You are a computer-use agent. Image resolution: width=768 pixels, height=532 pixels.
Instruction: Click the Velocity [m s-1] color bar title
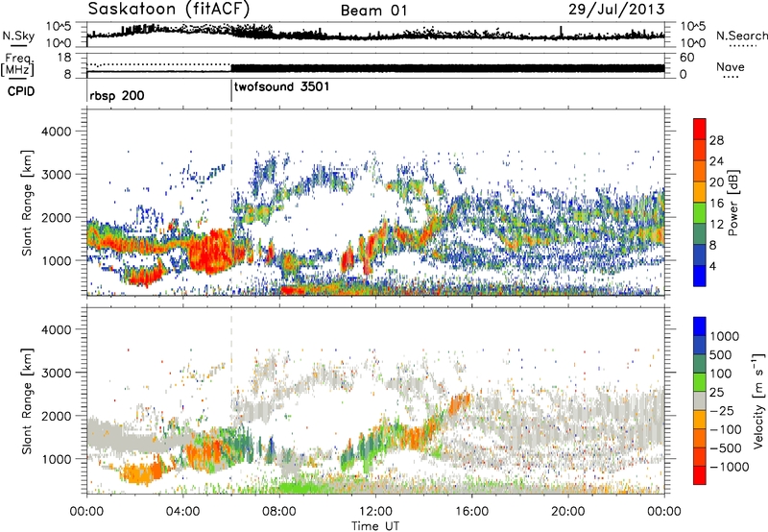tap(758, 400)
